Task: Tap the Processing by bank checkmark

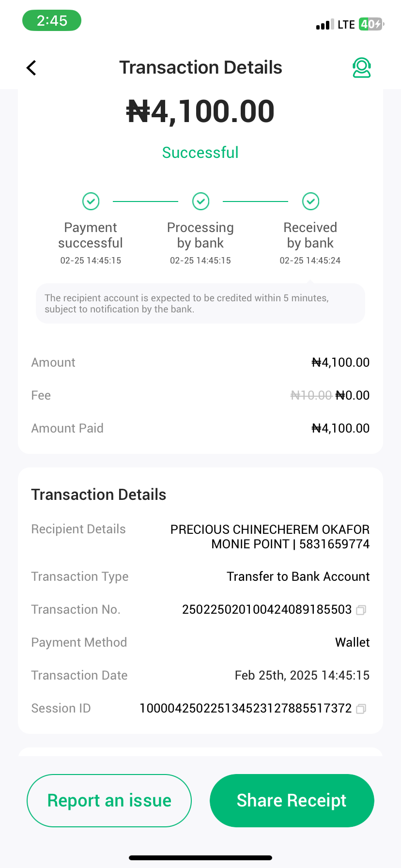Action: (x=200, y=201)
